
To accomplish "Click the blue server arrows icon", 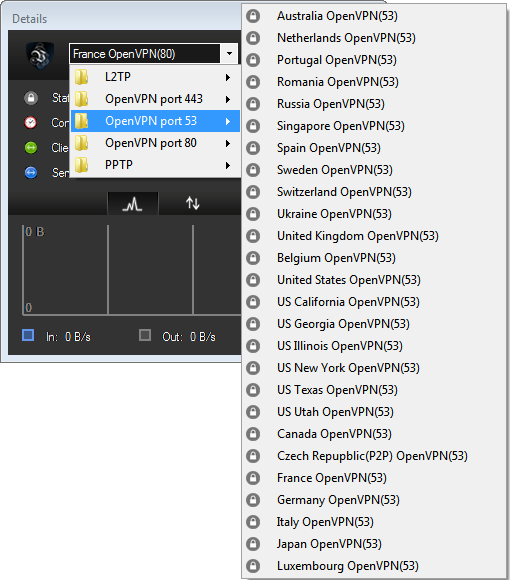I will [31, 172].
